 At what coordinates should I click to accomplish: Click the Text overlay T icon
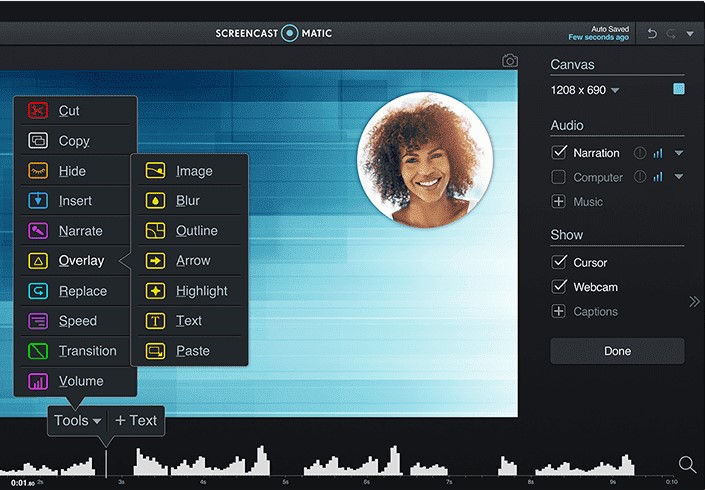click(x=155, y=321)
